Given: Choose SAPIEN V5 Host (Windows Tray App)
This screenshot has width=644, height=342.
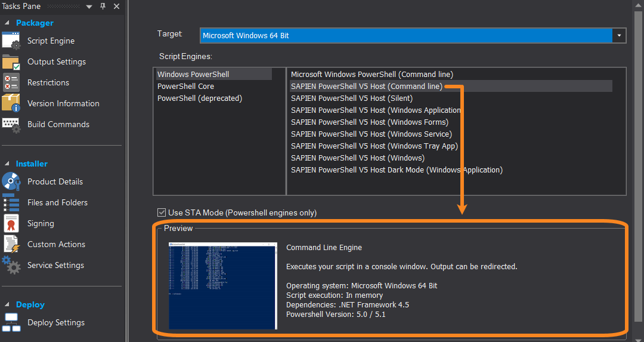Looking at the screenshot, I should (x=374, y=146).
